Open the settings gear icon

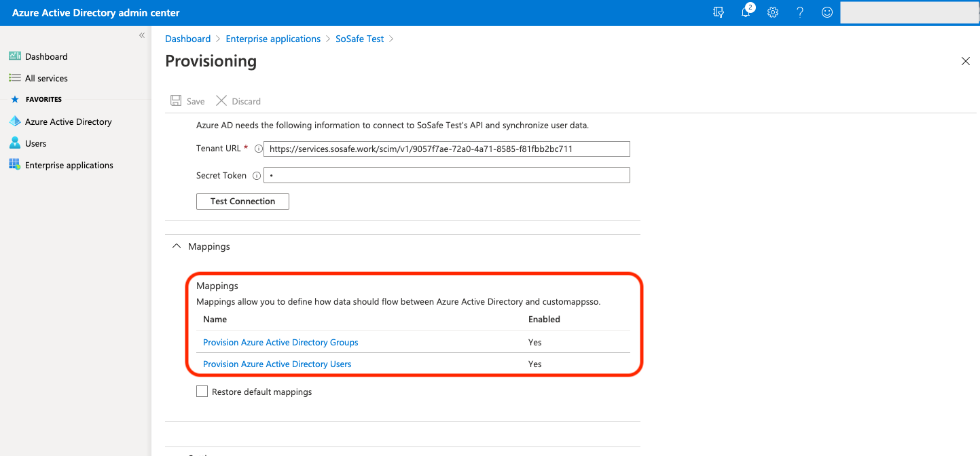[x=773, y=12]
